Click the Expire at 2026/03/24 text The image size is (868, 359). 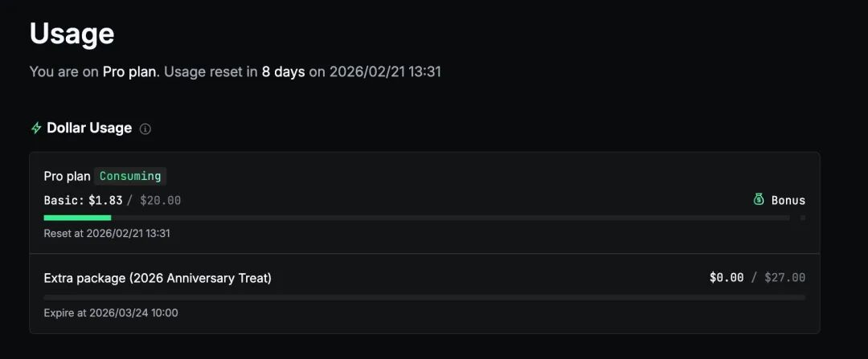[111, 312]
